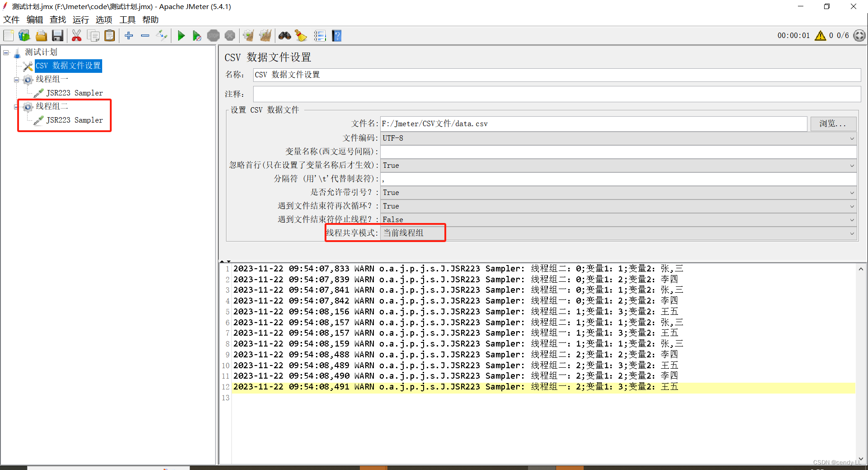Open the 选项 menu
Image resolution: width=868 pixels, height=470 pixels.
coord(104,19)
